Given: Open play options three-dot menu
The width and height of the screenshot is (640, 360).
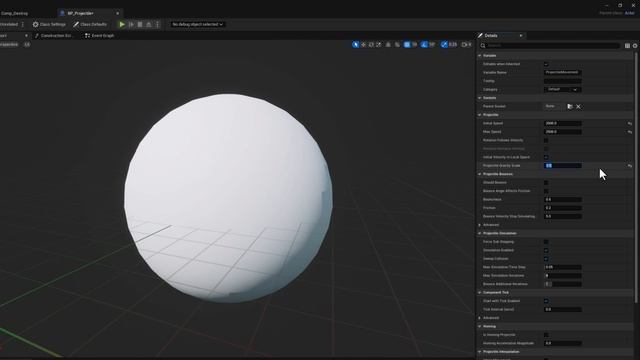Looking at the screenshot, I should tap(157, 24).
